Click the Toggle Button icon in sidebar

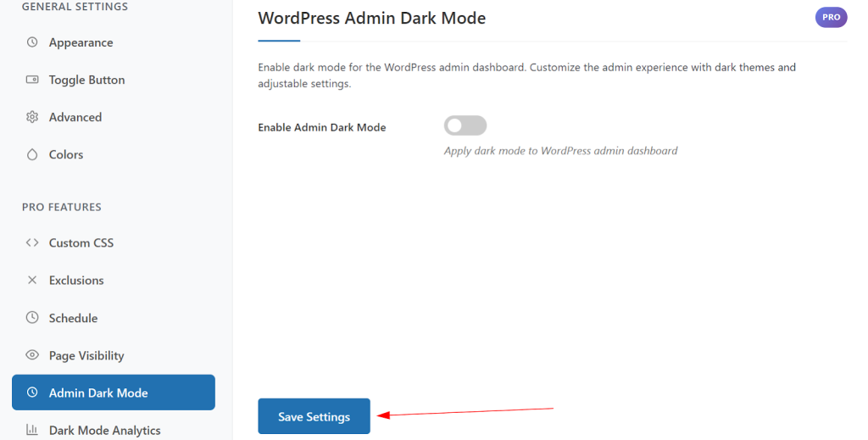[32, 80]
